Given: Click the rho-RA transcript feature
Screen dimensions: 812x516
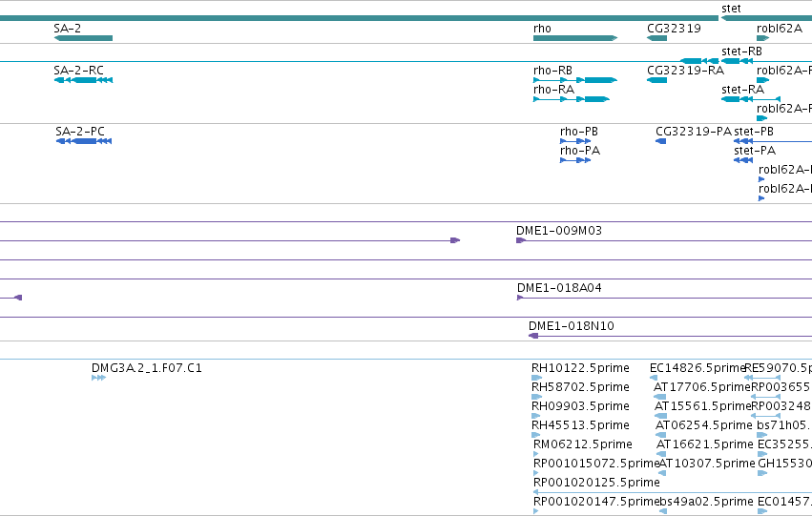Looking at the screenshot, I should pos(572,99).
